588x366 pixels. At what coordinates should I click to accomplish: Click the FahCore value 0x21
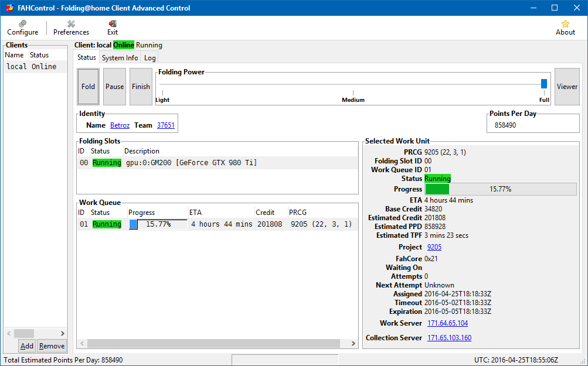(x=431, y=258)
